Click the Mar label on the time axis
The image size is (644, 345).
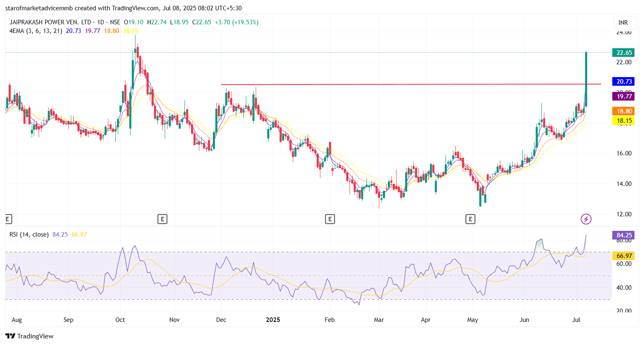click(x=379, y=320)
